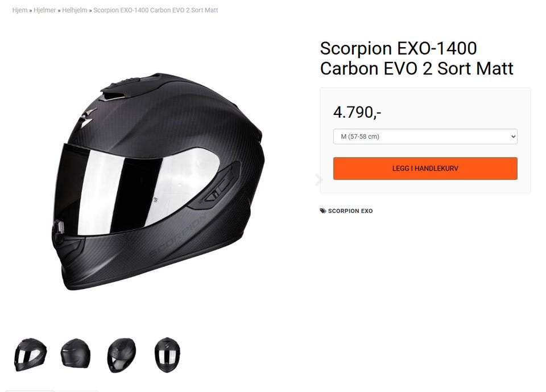Select the front-left view helmet thumbnail
This screenshot has width=546, height=392.
tap(30, 354)
